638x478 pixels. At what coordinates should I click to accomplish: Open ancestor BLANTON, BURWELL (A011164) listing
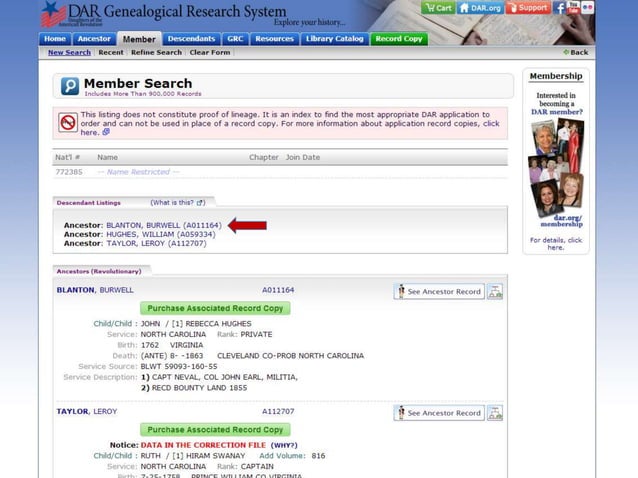[x=164, y=225]
